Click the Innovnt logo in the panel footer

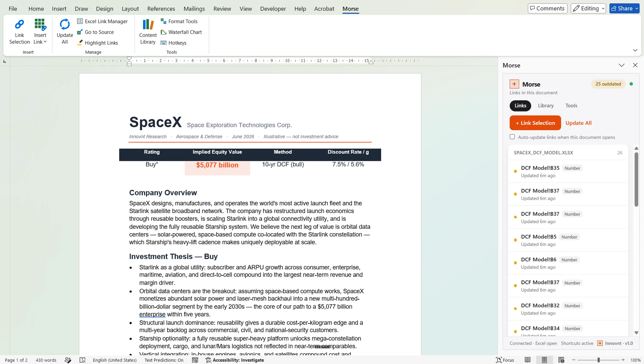600,343
